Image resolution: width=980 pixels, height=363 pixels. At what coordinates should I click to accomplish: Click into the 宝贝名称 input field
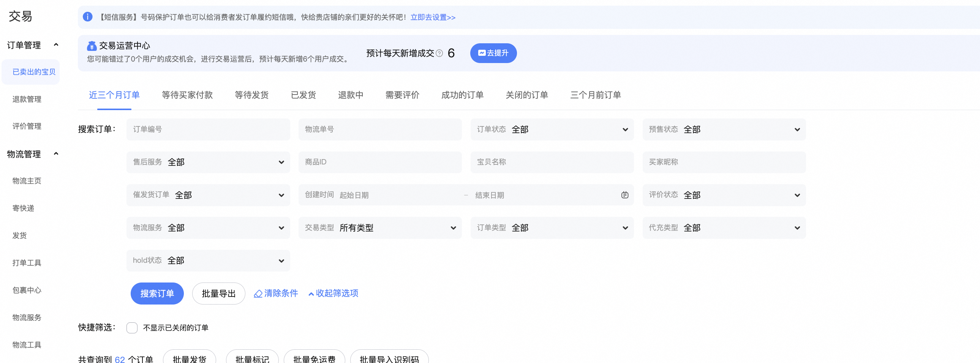[x=552, y=162]
